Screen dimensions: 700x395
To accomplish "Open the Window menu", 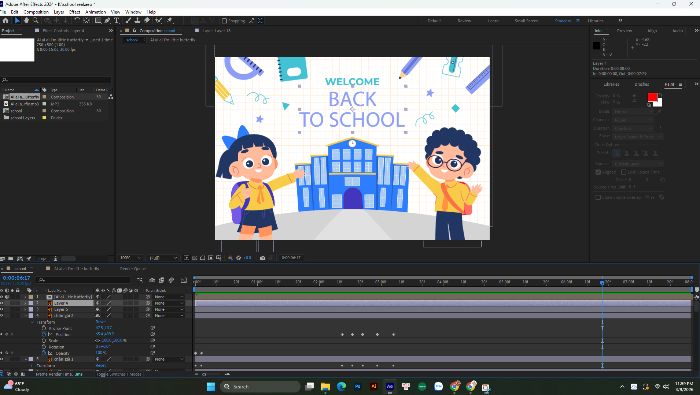I will tap(133, 12).
